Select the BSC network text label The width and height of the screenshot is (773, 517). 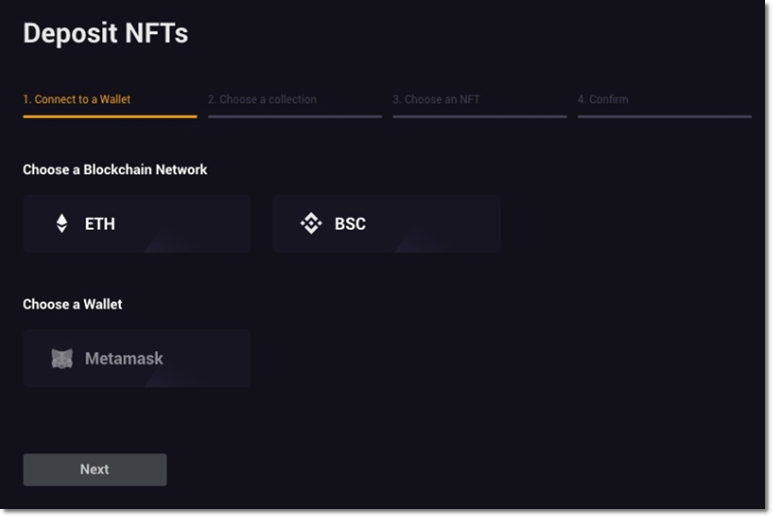(350, 224)
